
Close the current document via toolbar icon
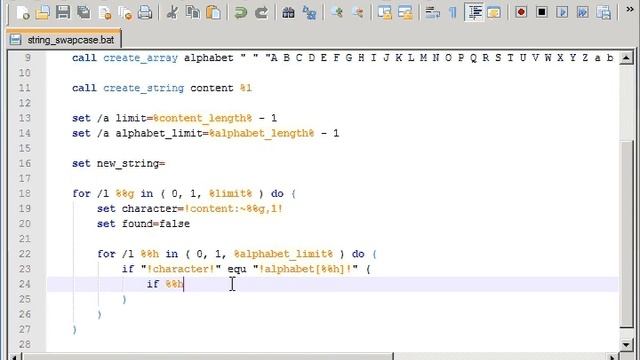point(104,13)
